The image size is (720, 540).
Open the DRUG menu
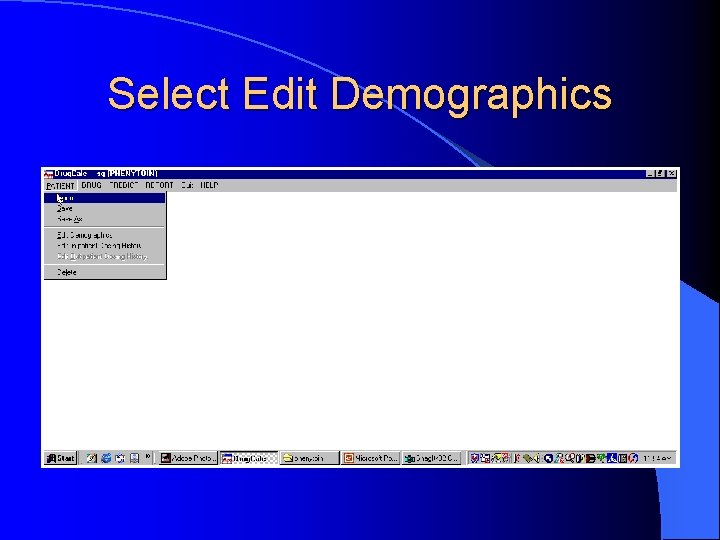tap(91, 185)
